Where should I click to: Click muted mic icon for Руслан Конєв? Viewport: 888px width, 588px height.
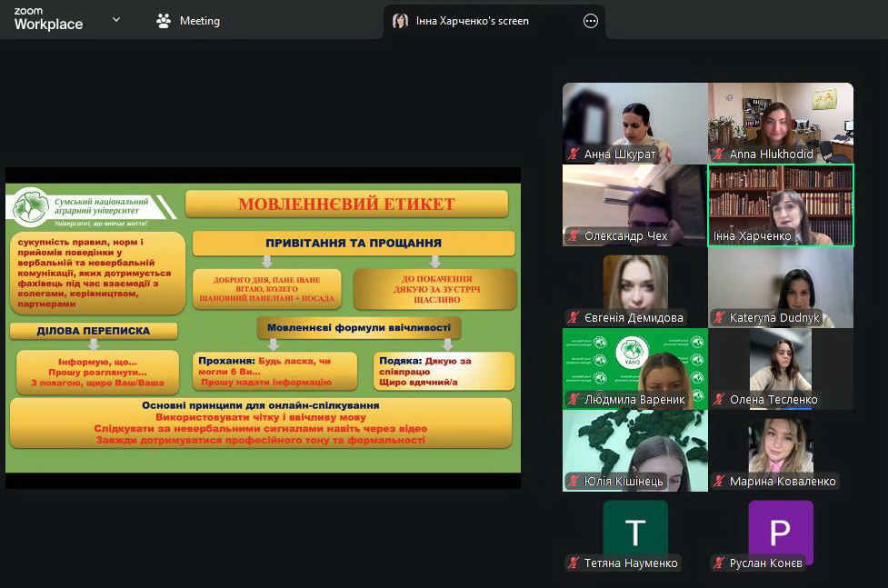(x=719, y=563)
